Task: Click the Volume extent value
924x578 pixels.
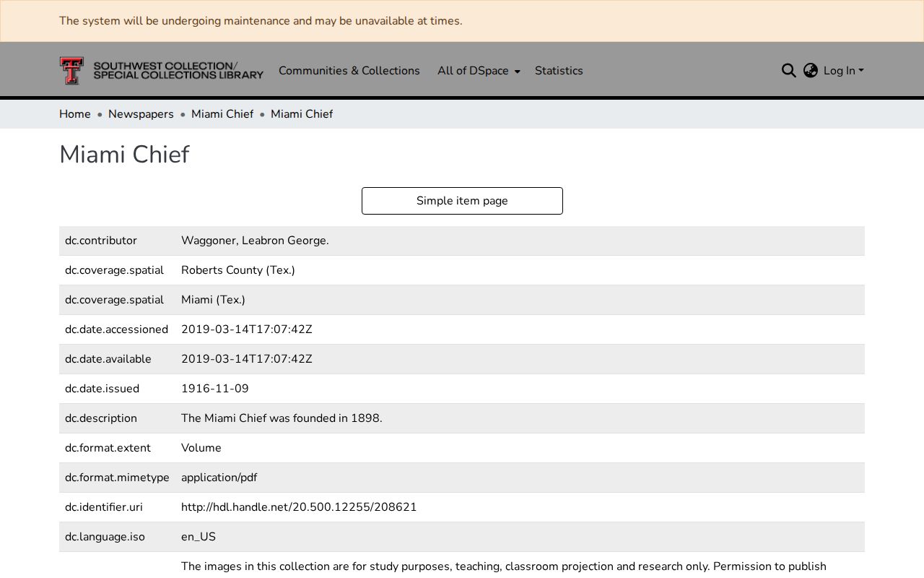Action: [201, 448]
